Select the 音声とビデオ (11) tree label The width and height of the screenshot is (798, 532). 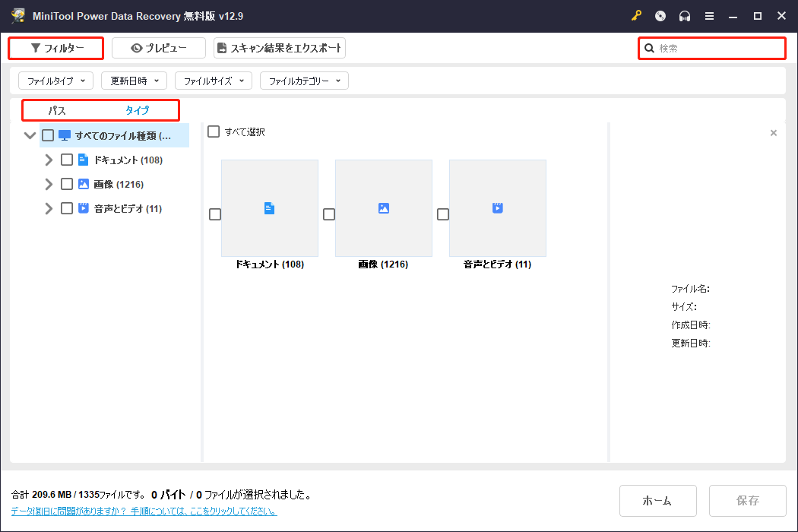coord(128,209)
